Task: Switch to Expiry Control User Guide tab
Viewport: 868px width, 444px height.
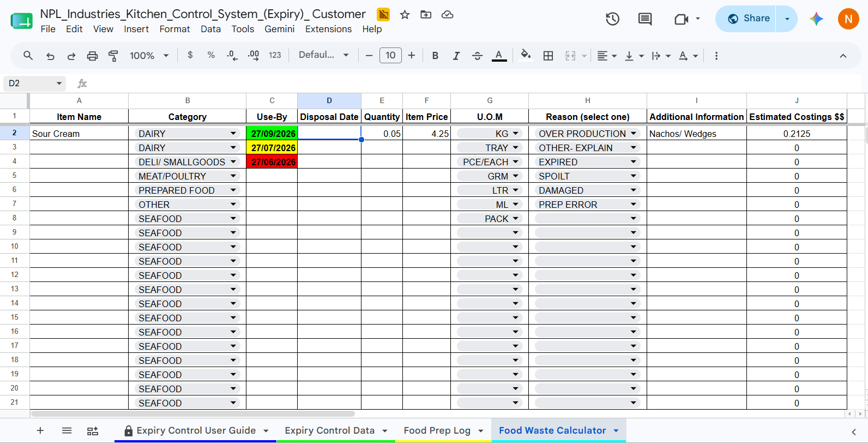Action: coord(196,430)
